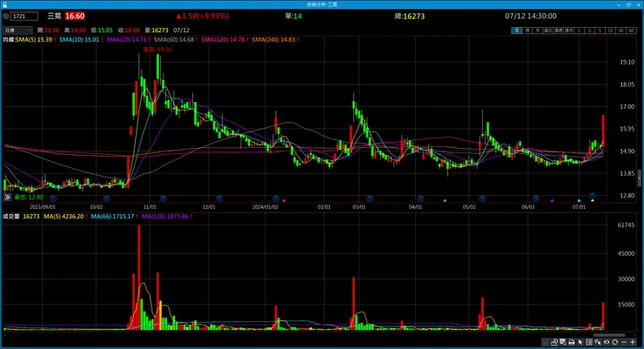Switch to the 3 minute chart tab

tap(589, 30)
